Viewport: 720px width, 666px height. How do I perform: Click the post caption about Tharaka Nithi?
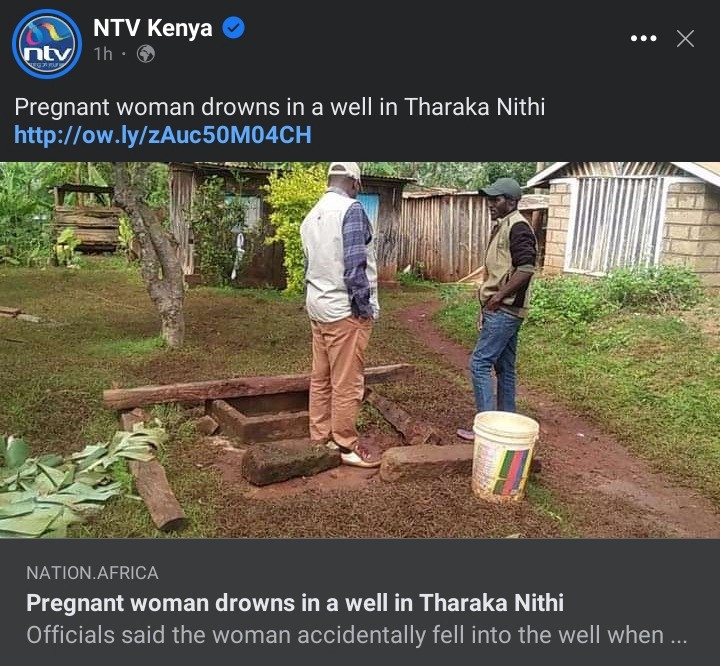click(280, 107)
